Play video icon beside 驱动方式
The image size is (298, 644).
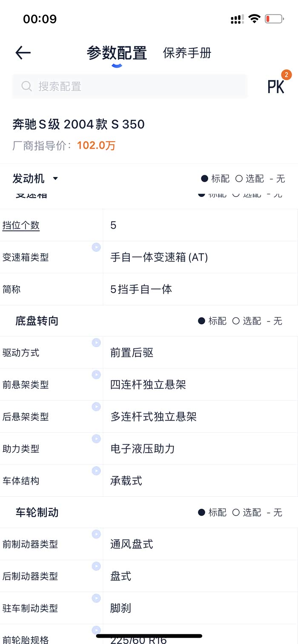pos(96,343)
